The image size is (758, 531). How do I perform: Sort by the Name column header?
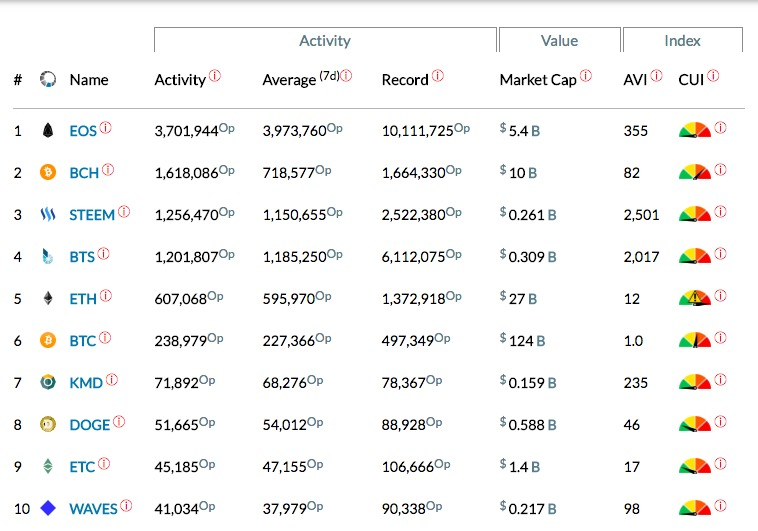click(89, 79)
